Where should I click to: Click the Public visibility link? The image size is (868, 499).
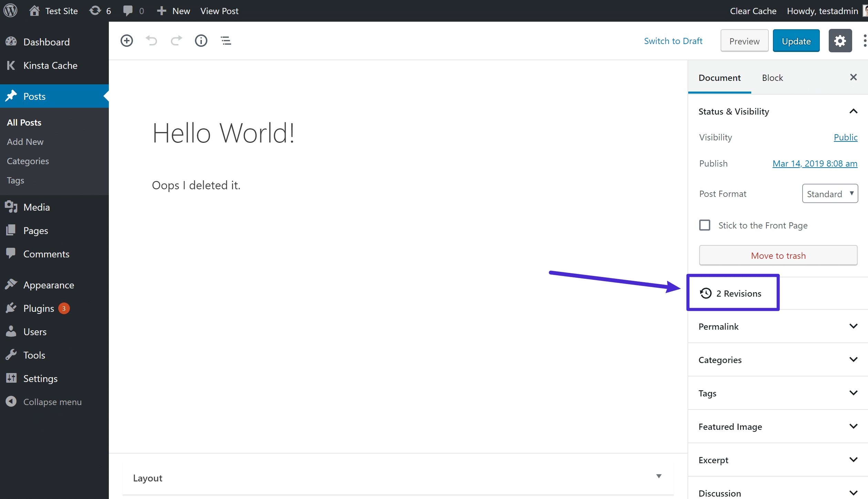click(x=845, y=137)
